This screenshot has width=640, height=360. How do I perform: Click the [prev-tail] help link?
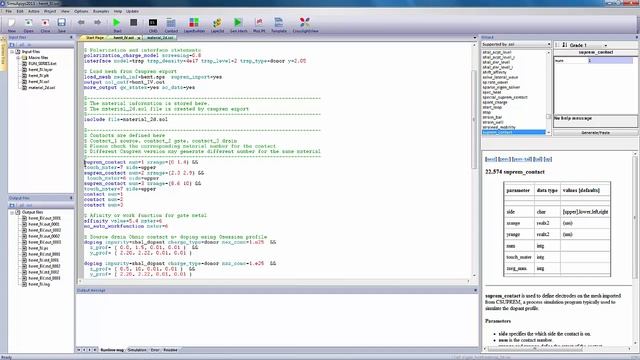point(522,159)
